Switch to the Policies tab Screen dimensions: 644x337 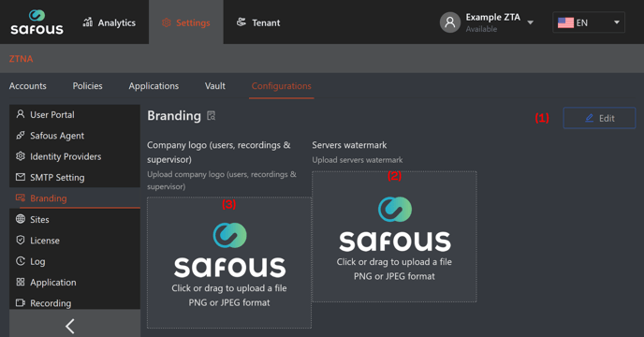pyautogui.click(x=87, y=86)
